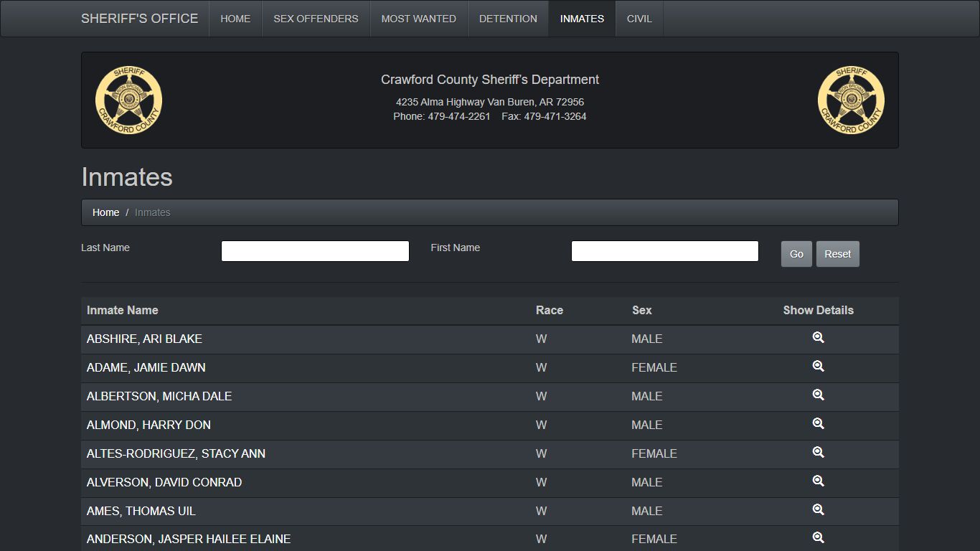
Task: Show details for AMES, THOMAS UIL
Action: (x=818, y=510)
